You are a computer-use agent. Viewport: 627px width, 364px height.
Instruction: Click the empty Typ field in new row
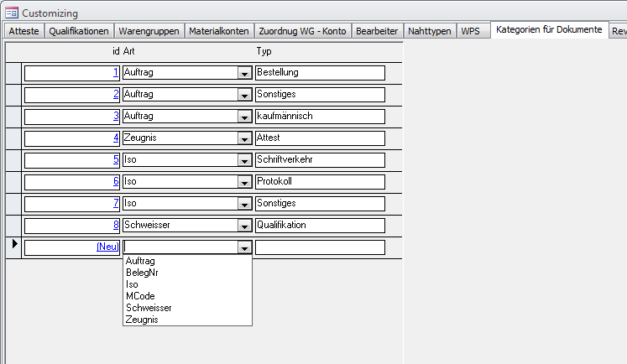320,247
